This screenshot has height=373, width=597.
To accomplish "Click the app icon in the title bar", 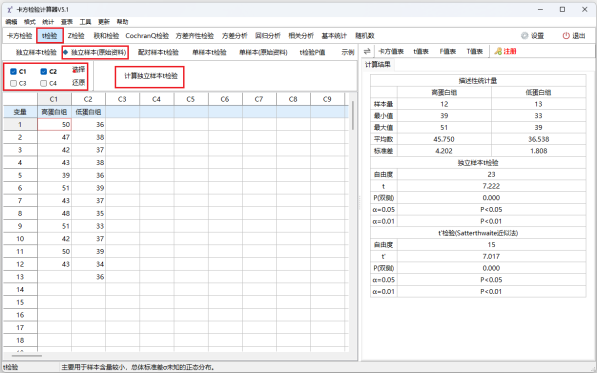I will (10, 10).
